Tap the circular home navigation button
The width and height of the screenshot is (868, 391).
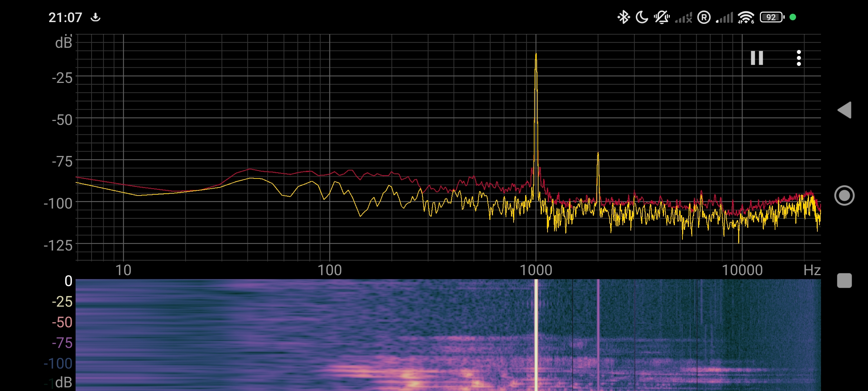coord(844,195)
